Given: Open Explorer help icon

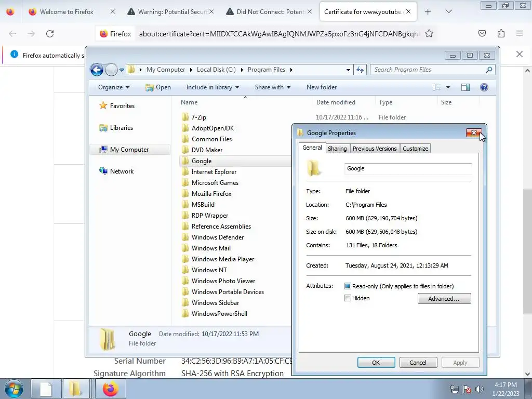Looking at the screenshot, I should 484,87.
